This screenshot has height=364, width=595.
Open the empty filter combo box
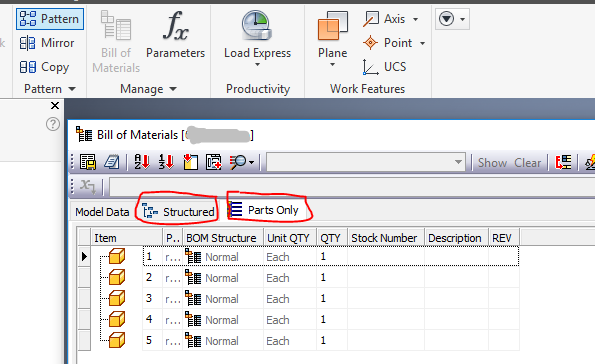pyautogui.click(x=366, y=162)
